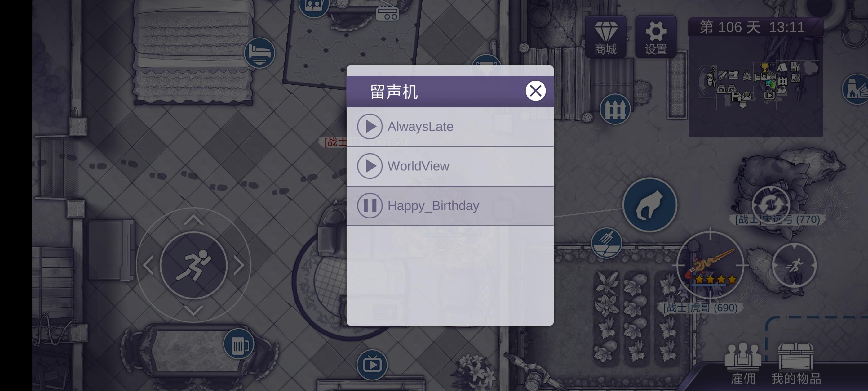Viewport: 868px width, 391px height.
Task: Tap the joystick down arrow
Action: (193, 311)
